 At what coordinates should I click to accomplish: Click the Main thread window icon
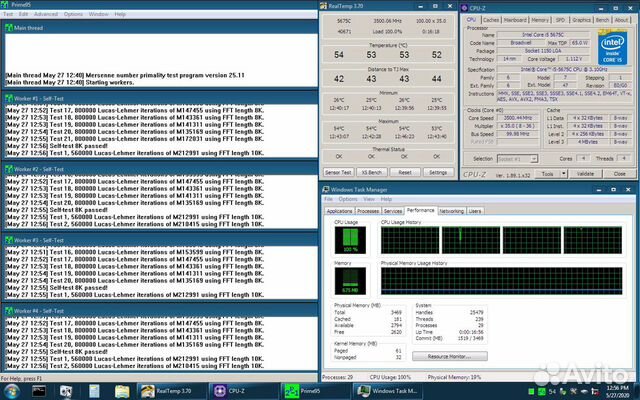[x=9, y=28]
